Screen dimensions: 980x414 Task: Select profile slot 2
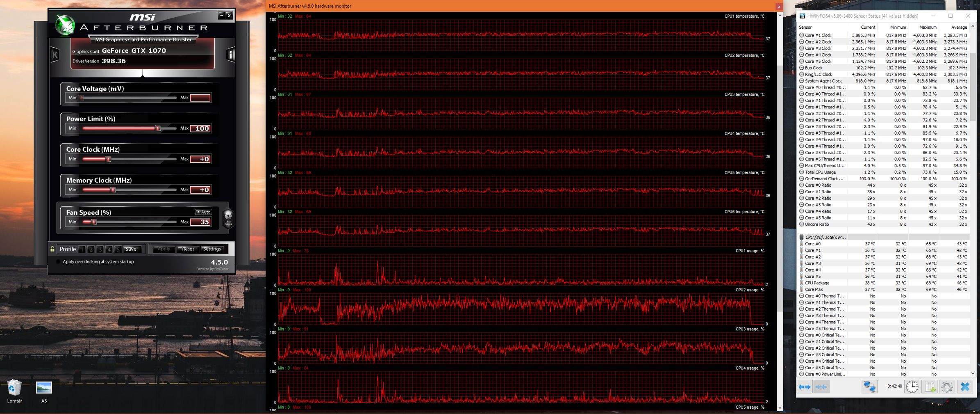(91, 249)
